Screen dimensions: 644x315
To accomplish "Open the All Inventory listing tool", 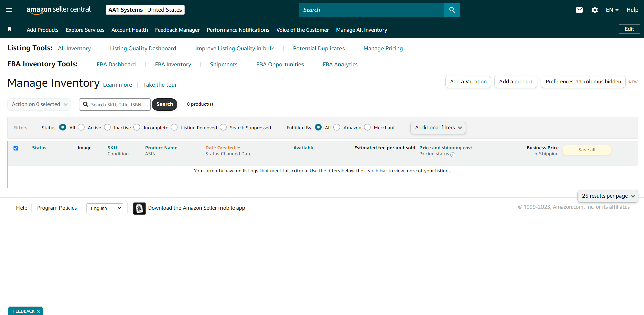I will point(75,48).
